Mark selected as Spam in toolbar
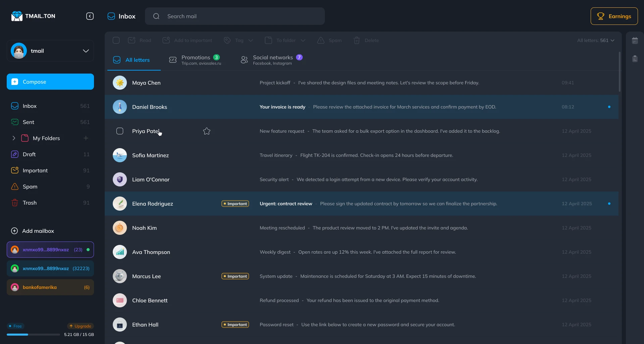Image resolution: width=644 pixels, height=344 pixels. pyautogui.click(x=330, y=40)
